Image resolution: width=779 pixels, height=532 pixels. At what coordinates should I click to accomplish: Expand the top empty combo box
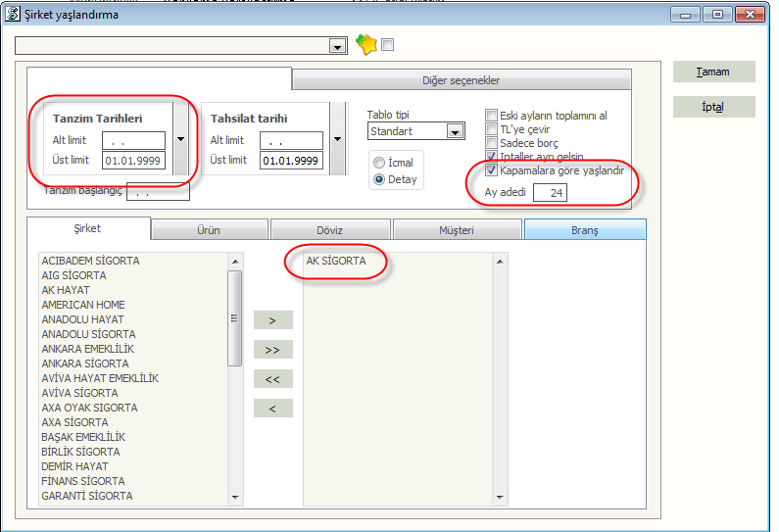click(338, 46)
